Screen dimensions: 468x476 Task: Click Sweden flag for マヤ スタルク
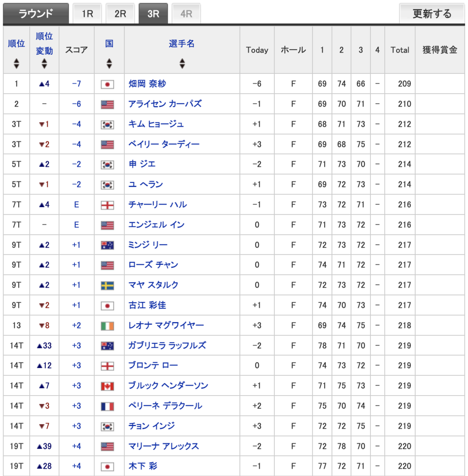[107, 286]
